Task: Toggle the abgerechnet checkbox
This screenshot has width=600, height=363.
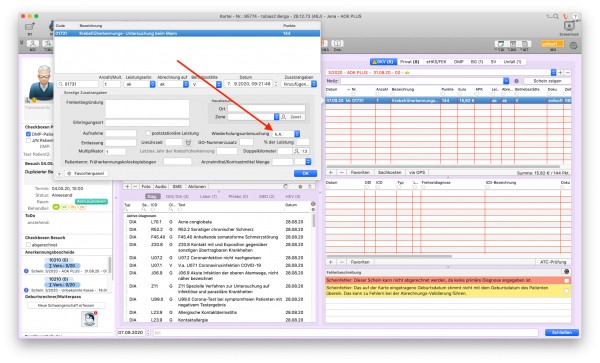Action: click(x=28, y=245)
